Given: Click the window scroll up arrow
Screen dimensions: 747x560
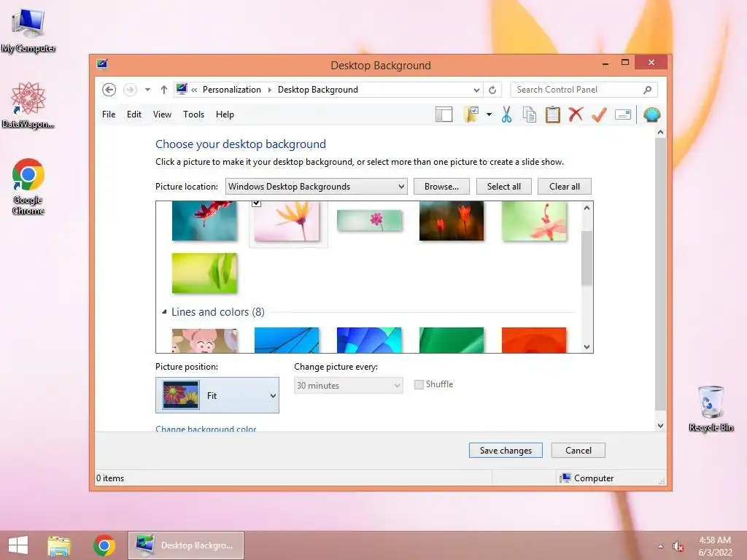Looking at the screenshot, I should coord(660,133).
